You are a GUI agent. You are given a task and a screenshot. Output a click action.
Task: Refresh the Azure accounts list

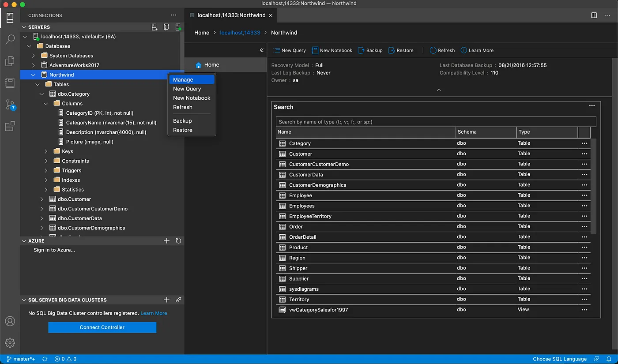(178, 241)
